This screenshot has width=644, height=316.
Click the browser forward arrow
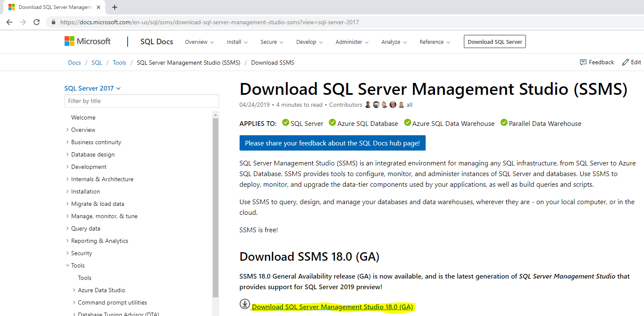(x=23, y=22)
